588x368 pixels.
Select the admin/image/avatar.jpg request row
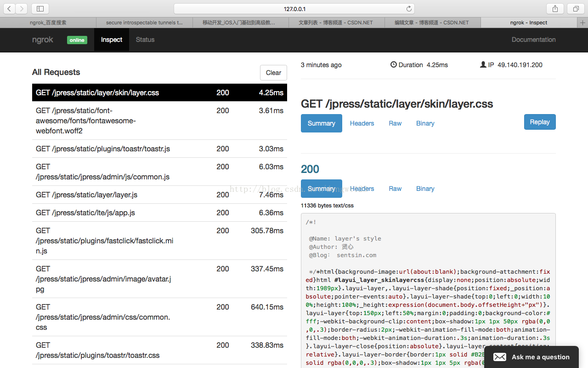159,279
